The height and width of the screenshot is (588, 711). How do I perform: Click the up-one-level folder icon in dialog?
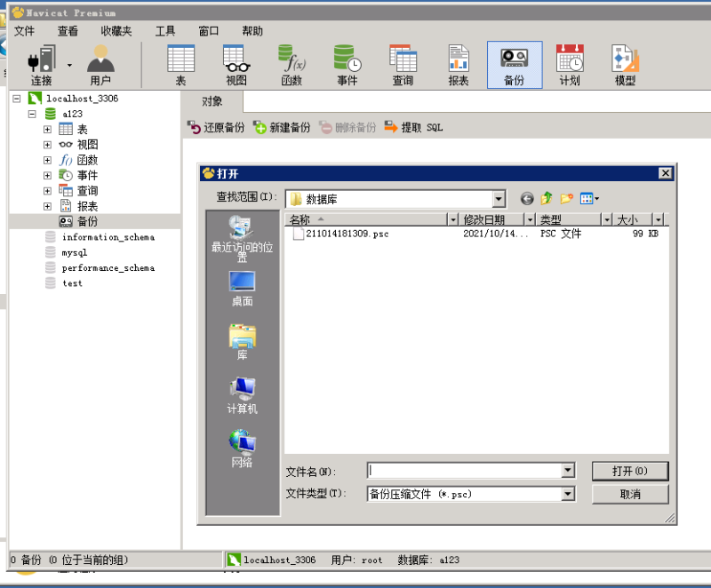click(547, 198)
